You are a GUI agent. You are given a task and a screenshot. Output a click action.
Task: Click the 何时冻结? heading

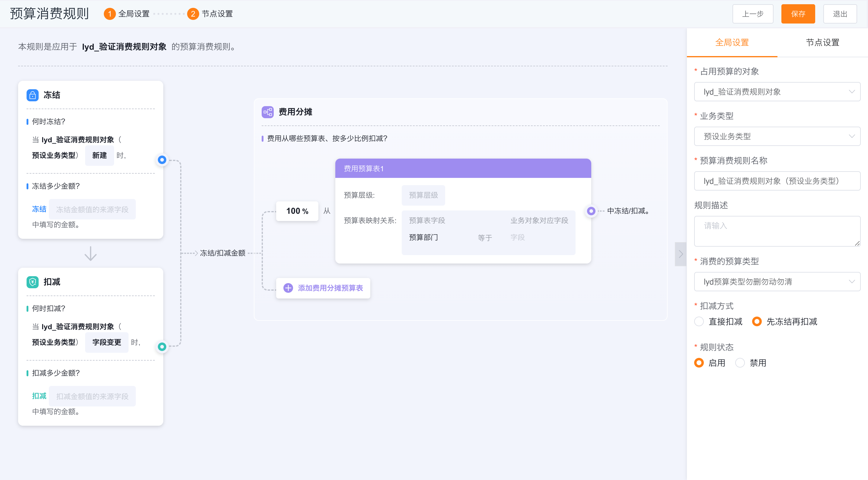(x=49, y=122)
